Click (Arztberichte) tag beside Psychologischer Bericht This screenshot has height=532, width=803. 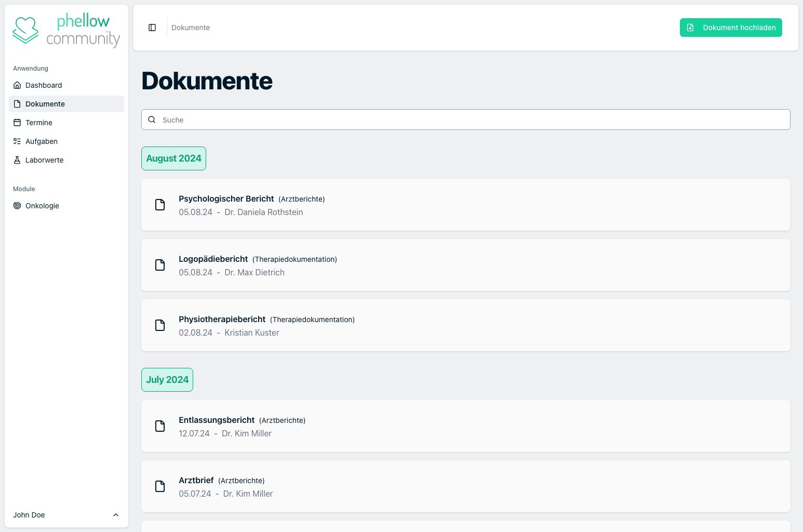click(302, 199)
